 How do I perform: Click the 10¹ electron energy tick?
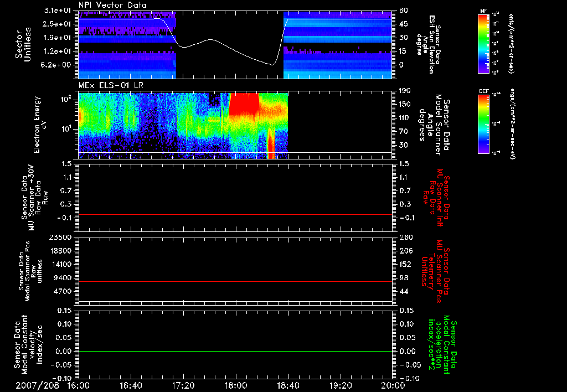[66, 129]
